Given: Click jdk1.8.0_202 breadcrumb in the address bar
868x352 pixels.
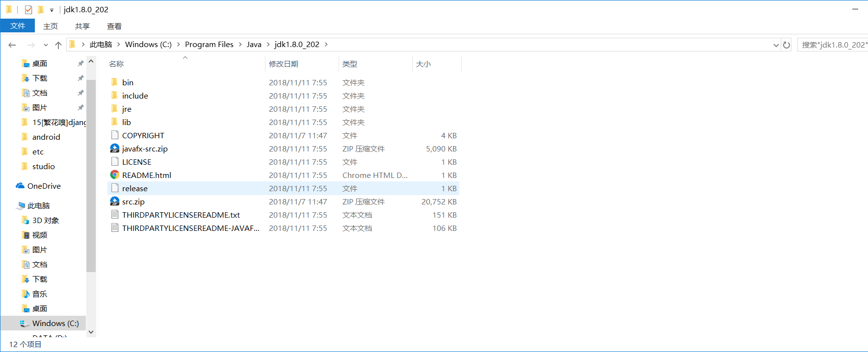Looking at the screenshot, I should (x=297, y=44).
